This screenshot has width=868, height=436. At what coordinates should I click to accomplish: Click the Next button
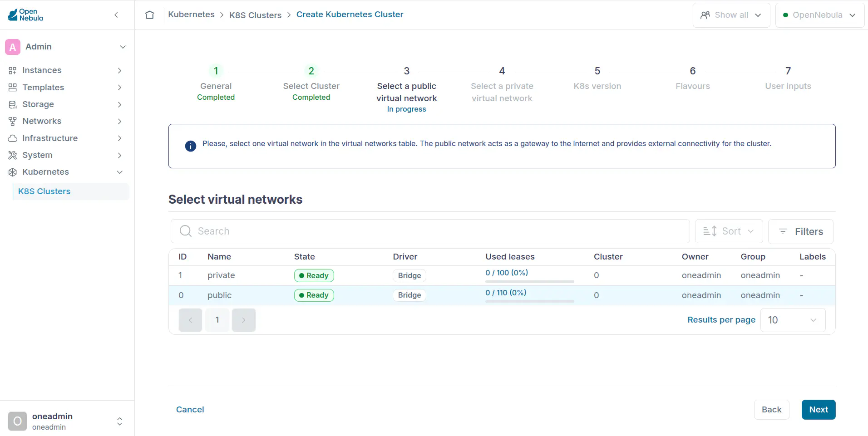pyautogui.click(x=819, y=410)
